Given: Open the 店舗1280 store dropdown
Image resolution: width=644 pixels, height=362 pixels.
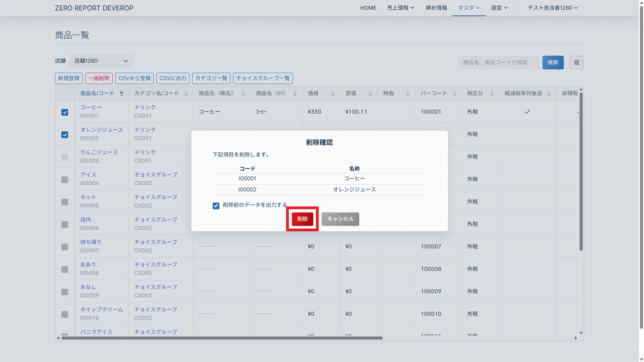Looking at the screenshot, I should coord(101,61).
